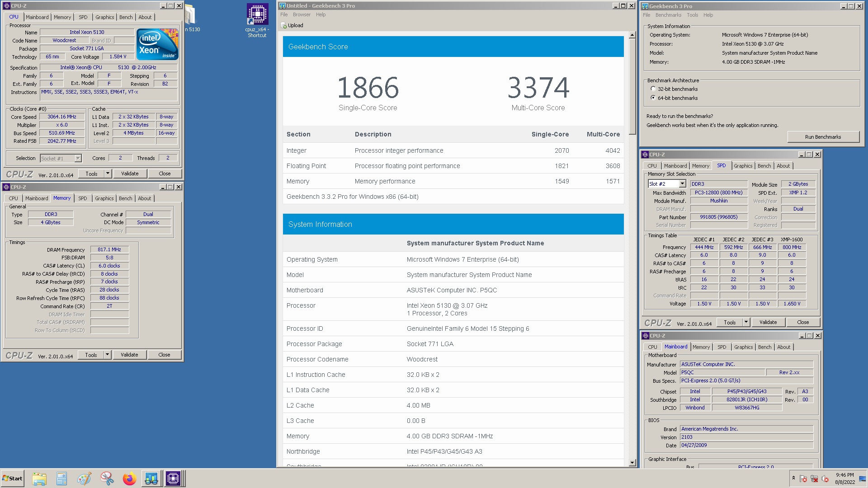This screenshot has height=488, width=868.
Task: Click Validate in the CPU-Z CPU window
Action: tap(130, 174)
